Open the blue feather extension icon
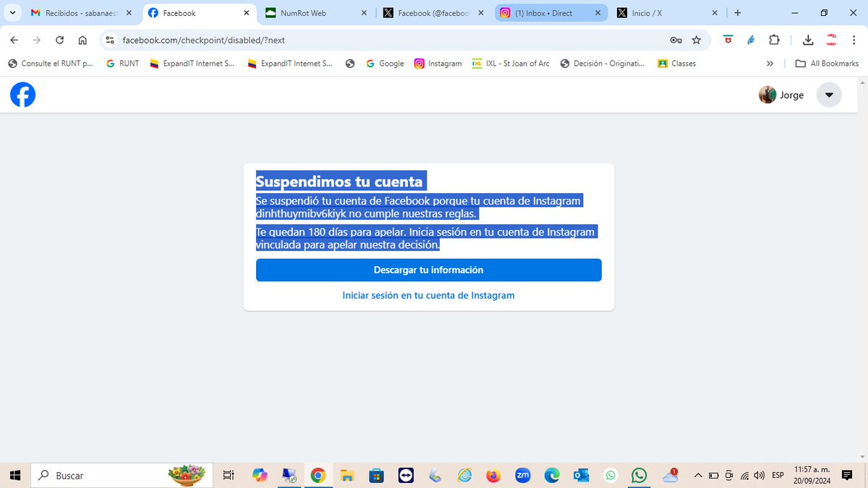 (751, 40)
